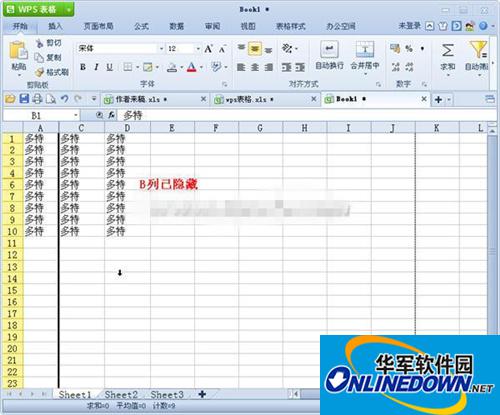
Task: Click the Redo arrow
Action: 78,99
